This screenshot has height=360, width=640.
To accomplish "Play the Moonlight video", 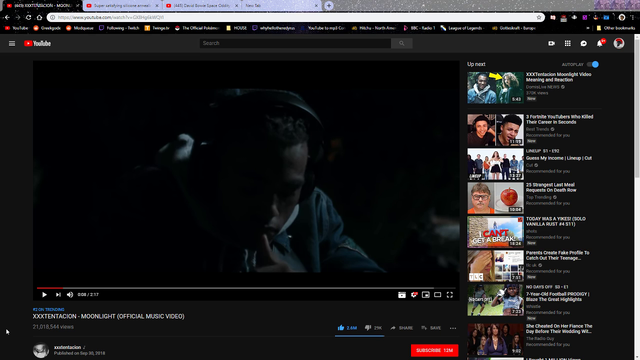I will click(x=44, y=295).
